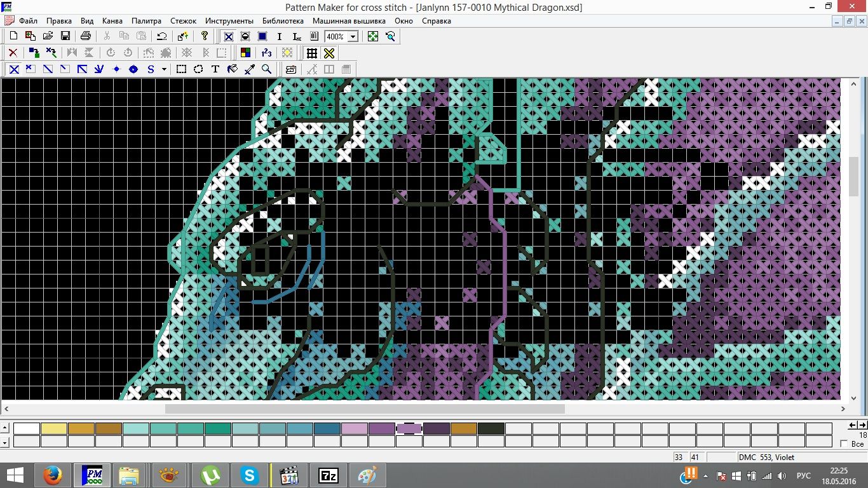The image size is (868, 488).
Task: Open Skype from the taskbar
Action: pos(249,475)
